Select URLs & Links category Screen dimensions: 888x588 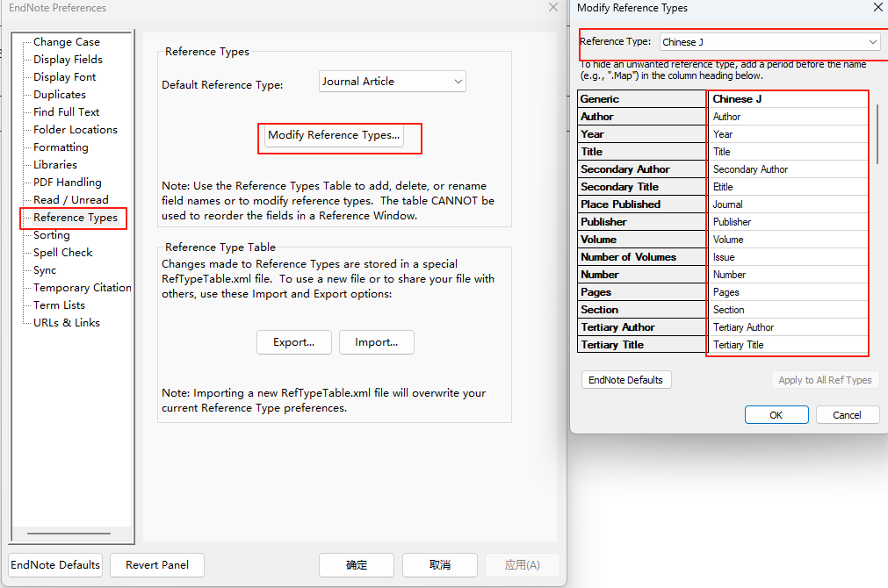click(x=66, y=323)
